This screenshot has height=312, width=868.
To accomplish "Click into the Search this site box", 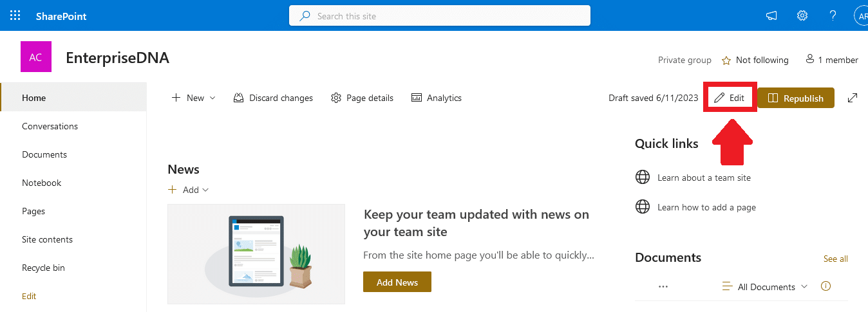I will (x=440, y=15).
